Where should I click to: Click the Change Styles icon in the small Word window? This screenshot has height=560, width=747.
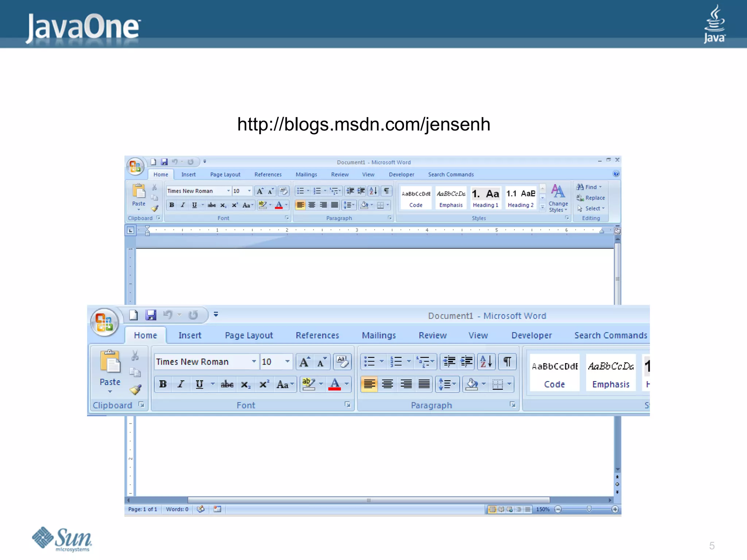558,191
